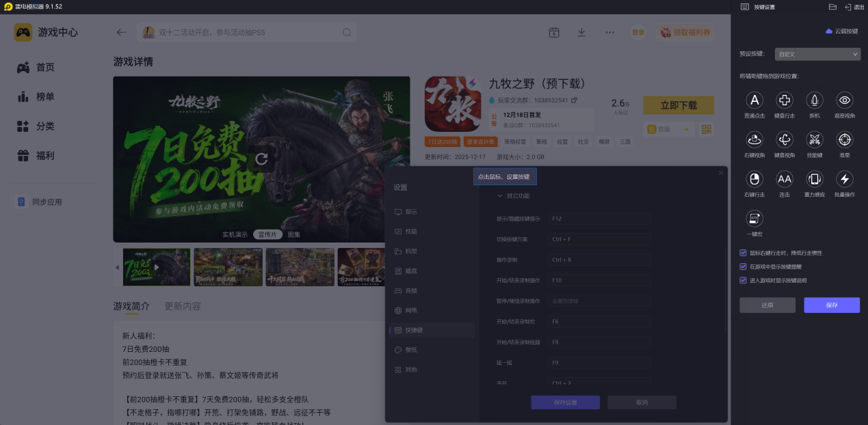Go back with the left arrow icon
The width and height of the screenshot is (868, 425).
tap(121, 32)
